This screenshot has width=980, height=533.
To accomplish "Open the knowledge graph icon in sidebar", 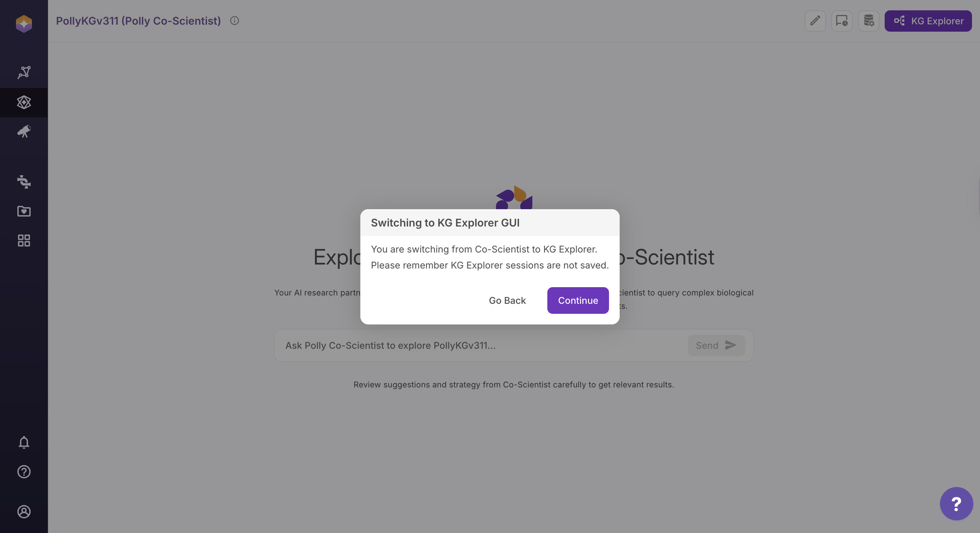I will point(24,72).
